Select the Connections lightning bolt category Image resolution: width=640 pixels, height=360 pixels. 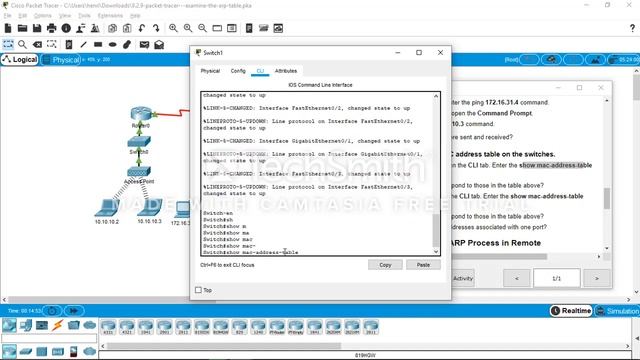58,325
